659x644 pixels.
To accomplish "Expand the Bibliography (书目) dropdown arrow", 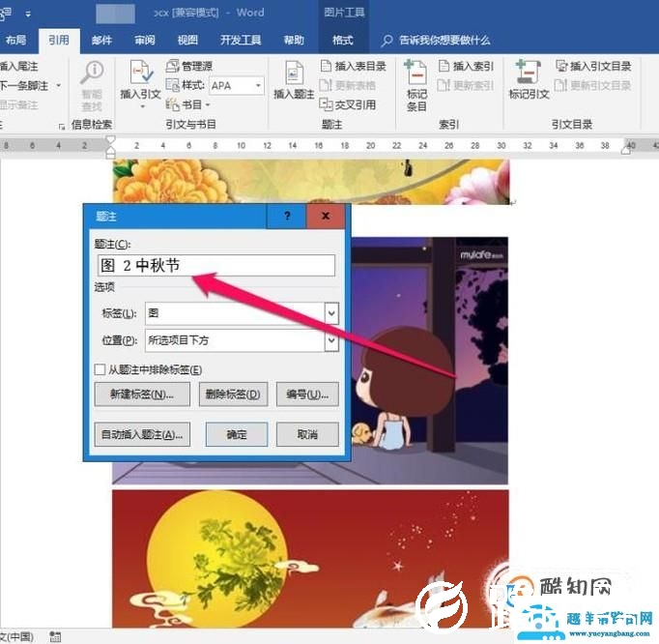I will pos(208,104).
